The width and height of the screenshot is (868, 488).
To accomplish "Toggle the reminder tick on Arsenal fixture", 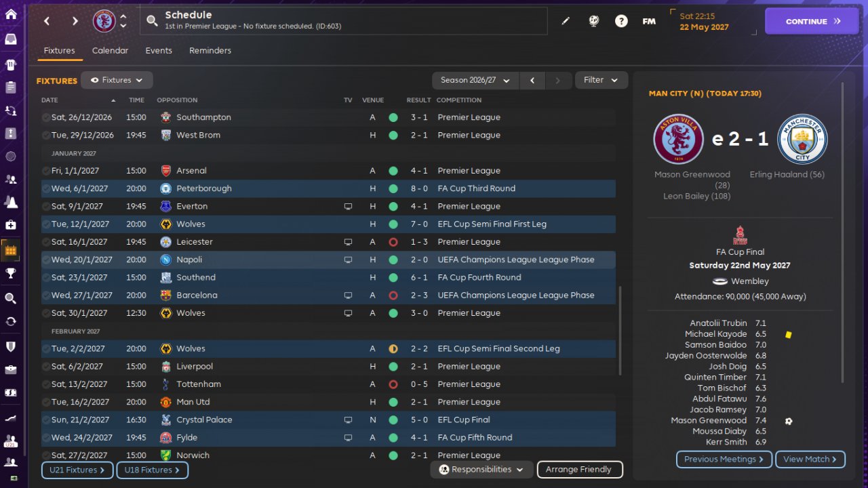I will point(46,171).
